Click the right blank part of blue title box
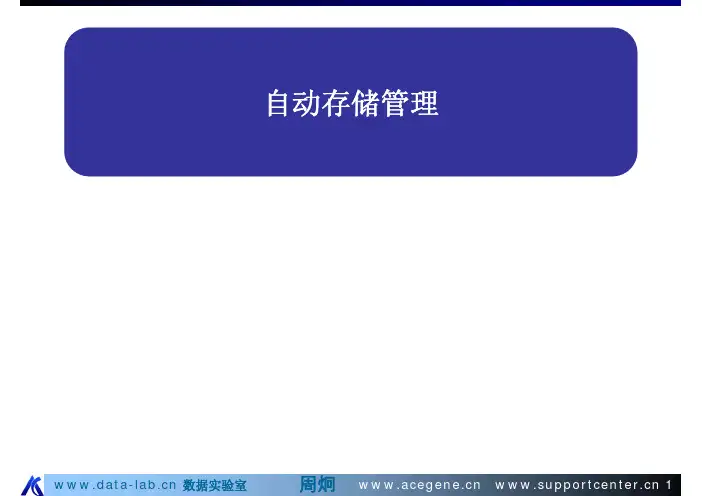Viewport: 702px width, 496px height. (x=550, y=103)
